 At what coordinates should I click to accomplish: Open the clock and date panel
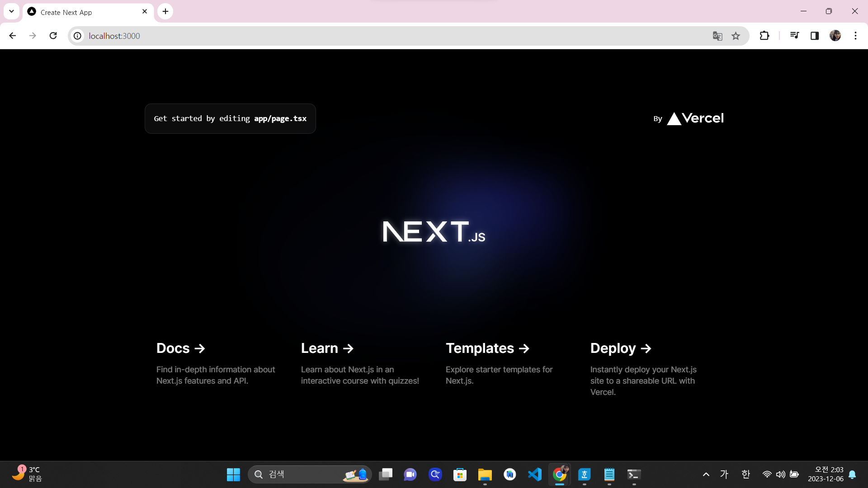[826, 474]
